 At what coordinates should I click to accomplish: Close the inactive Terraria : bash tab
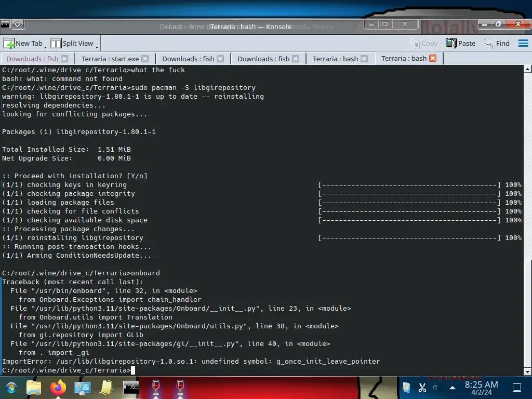(364, 59)
